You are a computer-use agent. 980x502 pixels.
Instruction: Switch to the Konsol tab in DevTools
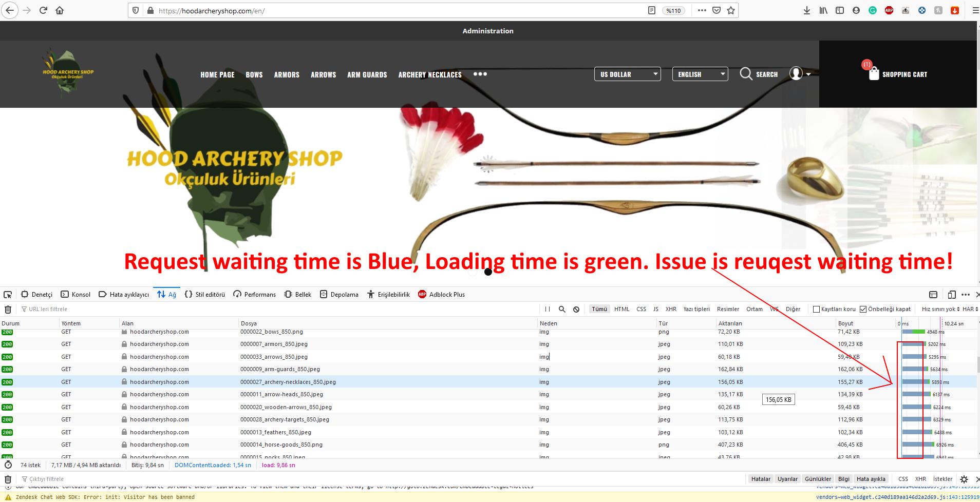76,294
